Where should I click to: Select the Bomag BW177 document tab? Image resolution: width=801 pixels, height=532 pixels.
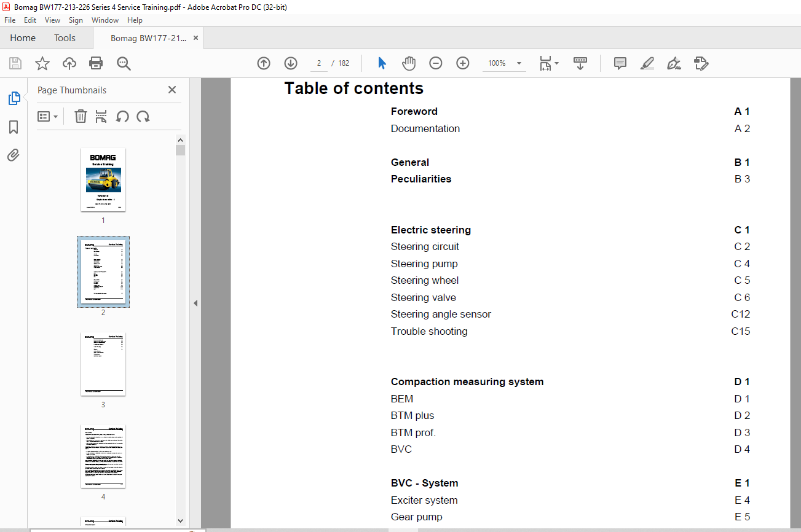[148, 38]
